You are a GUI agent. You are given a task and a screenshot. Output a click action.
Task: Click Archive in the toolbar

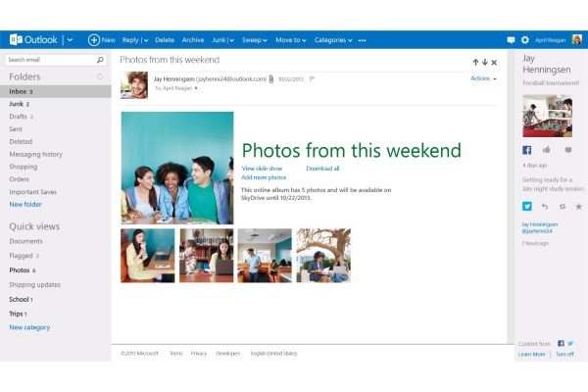193,40
